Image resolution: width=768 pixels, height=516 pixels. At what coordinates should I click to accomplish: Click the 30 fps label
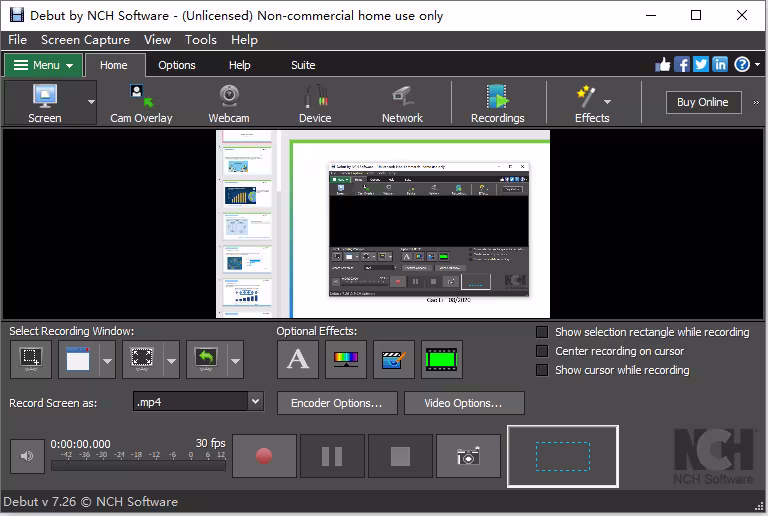(211, 443)
